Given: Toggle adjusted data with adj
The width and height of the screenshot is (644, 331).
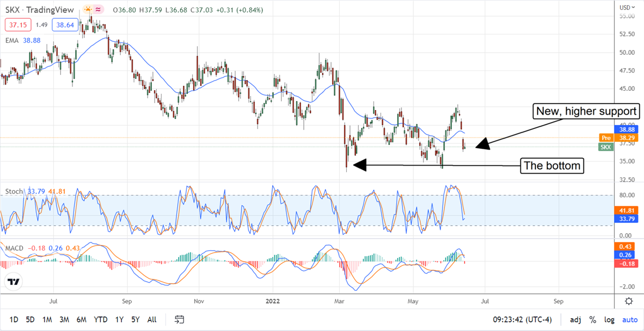Looking at the screenshot, I should 575,320.
